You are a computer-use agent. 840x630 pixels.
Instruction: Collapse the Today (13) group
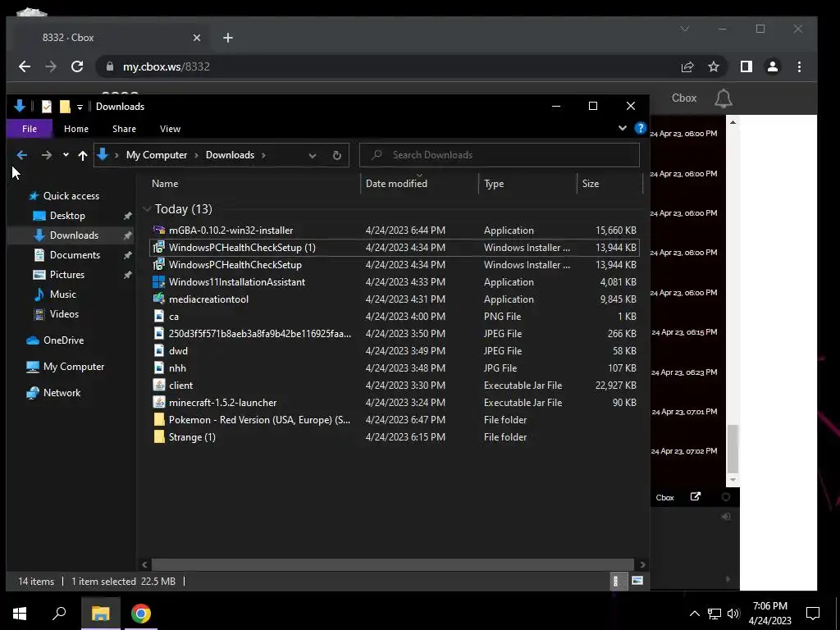point(147,209)
